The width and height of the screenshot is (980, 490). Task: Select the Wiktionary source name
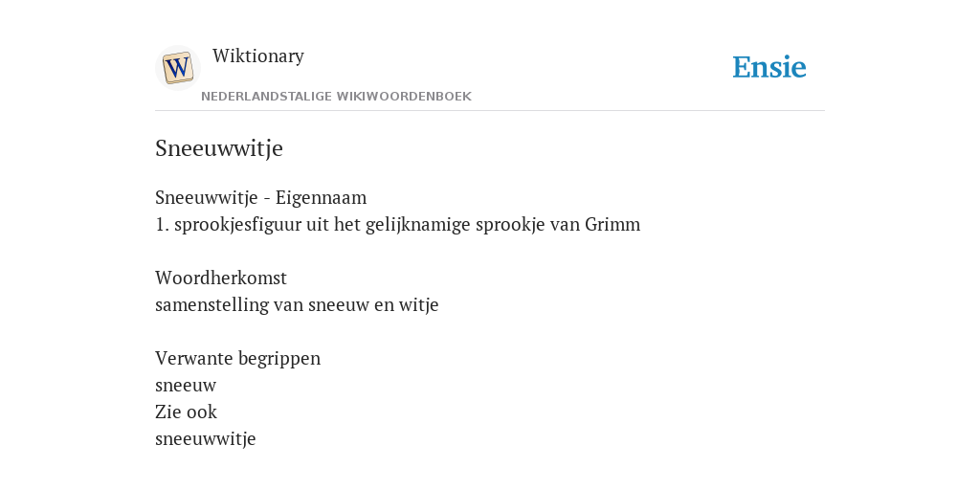point(258,56)
